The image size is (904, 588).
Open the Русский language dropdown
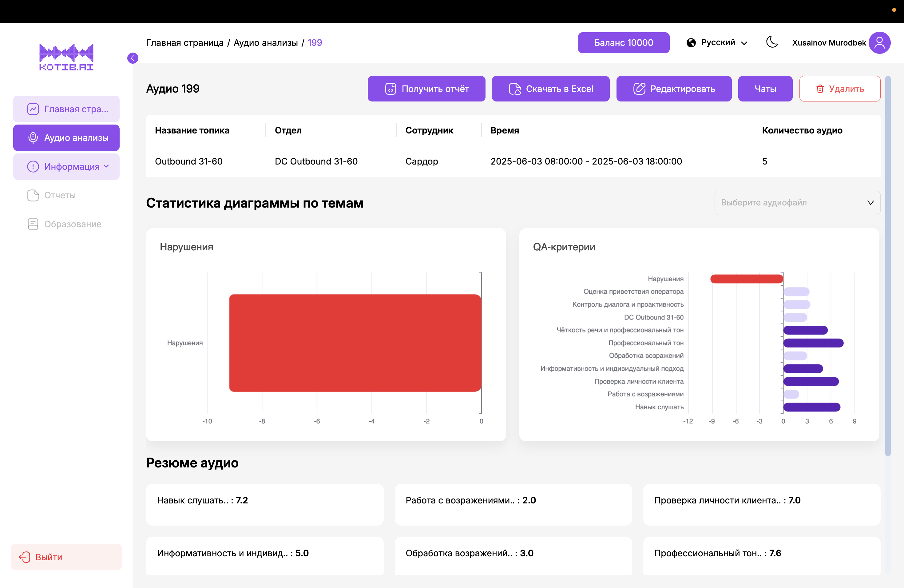[717, 42]
